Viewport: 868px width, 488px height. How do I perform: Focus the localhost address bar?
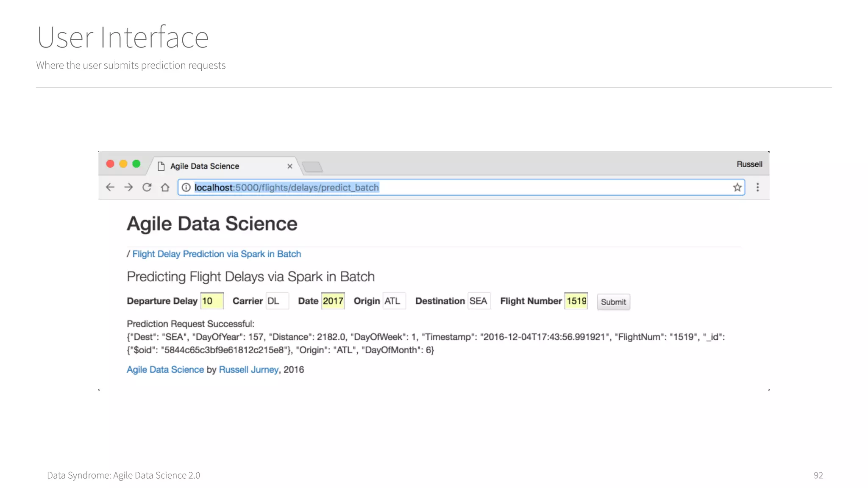(x=461, y=187)
